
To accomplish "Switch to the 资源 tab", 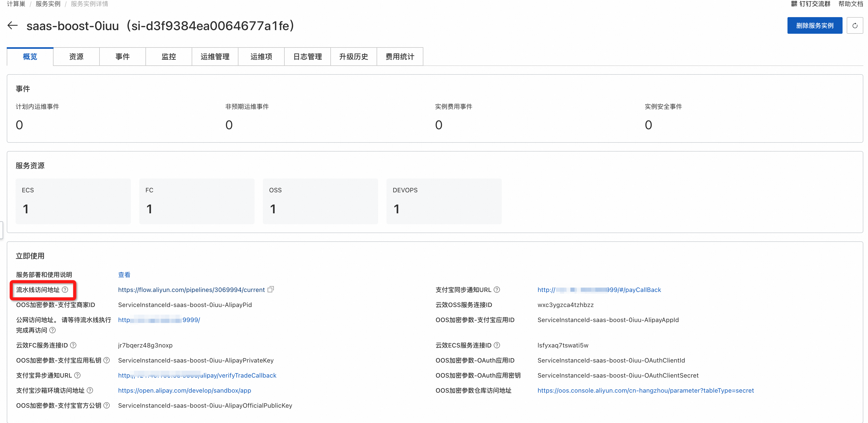I will point(76,57).
